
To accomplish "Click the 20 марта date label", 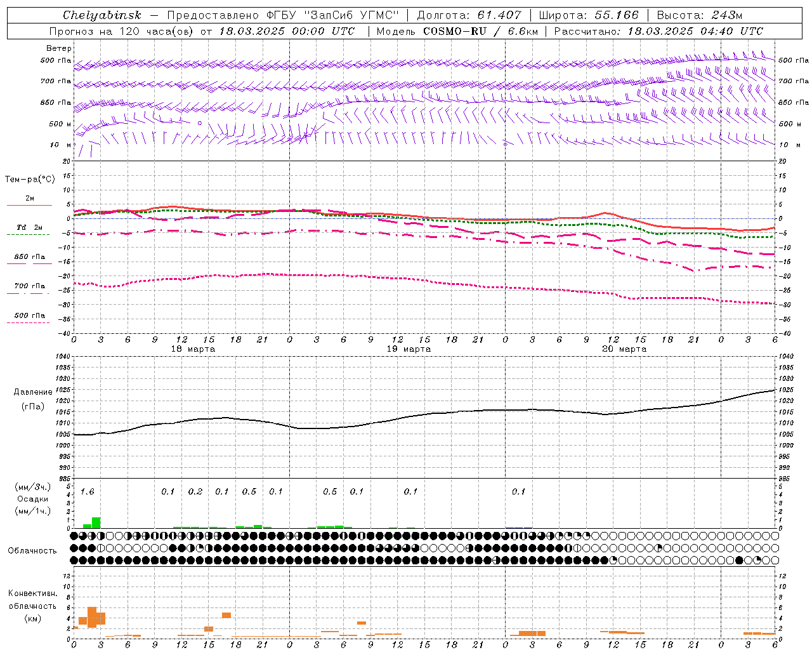I will coord(624,349).
